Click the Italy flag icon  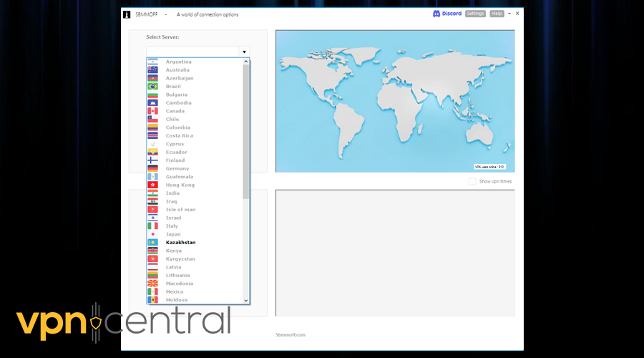152,226
